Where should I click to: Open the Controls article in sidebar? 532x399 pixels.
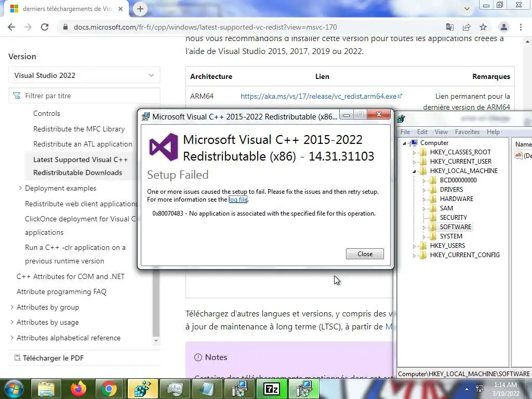point(46,113)
